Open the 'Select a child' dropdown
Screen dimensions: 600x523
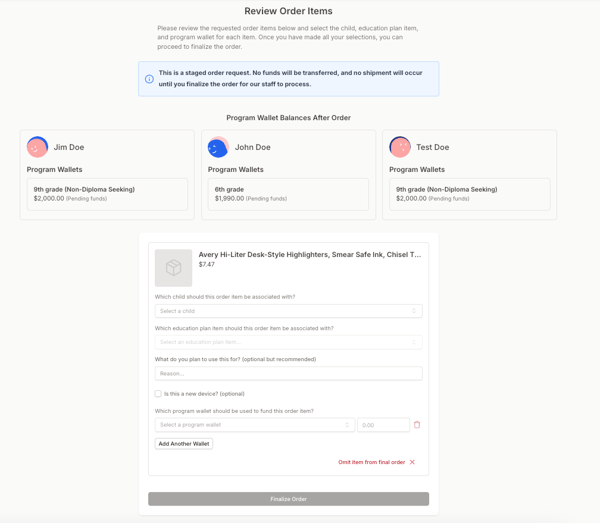[288, 311]
